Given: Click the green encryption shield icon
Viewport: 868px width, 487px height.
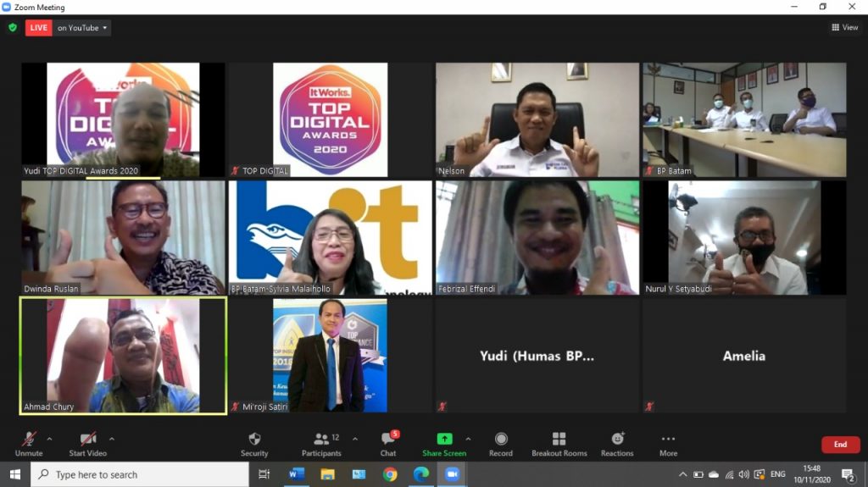Looking at the screenshot, I should [x=12, y=28].
